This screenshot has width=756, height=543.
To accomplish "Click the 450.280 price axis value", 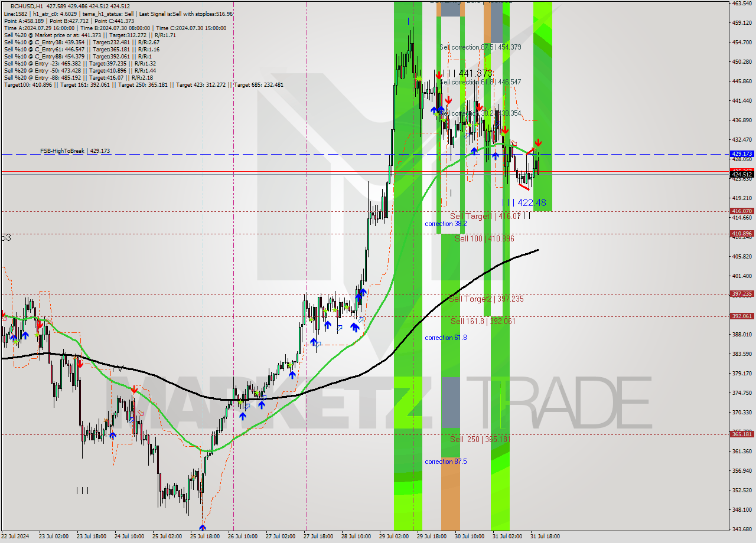I will pos(742,61).
